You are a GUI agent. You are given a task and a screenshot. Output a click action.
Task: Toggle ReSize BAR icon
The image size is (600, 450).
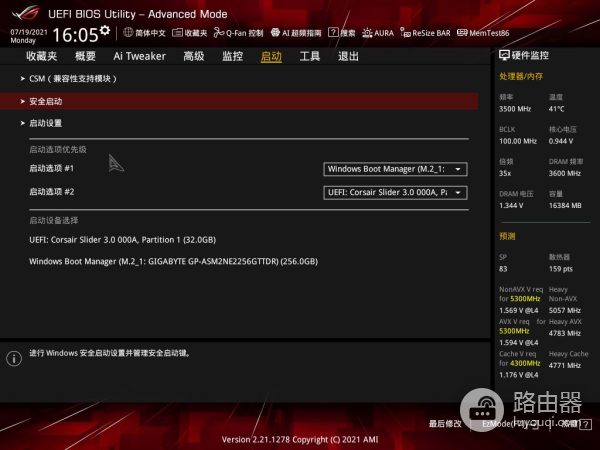tap(405, 33)
